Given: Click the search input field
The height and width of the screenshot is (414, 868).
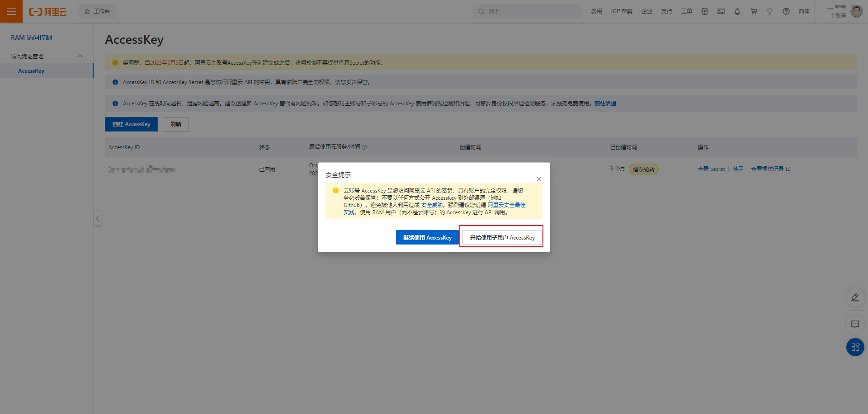Looking at the screenshot, I should (527, 11).
